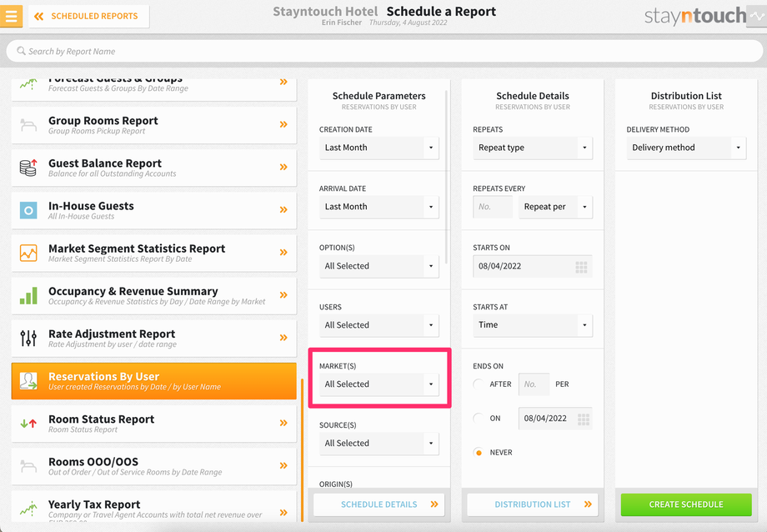Image resolution: width=767 pixels, height=532 pixels.
Task: Expand the Market(s) dropdown
Action: (379, 384)
